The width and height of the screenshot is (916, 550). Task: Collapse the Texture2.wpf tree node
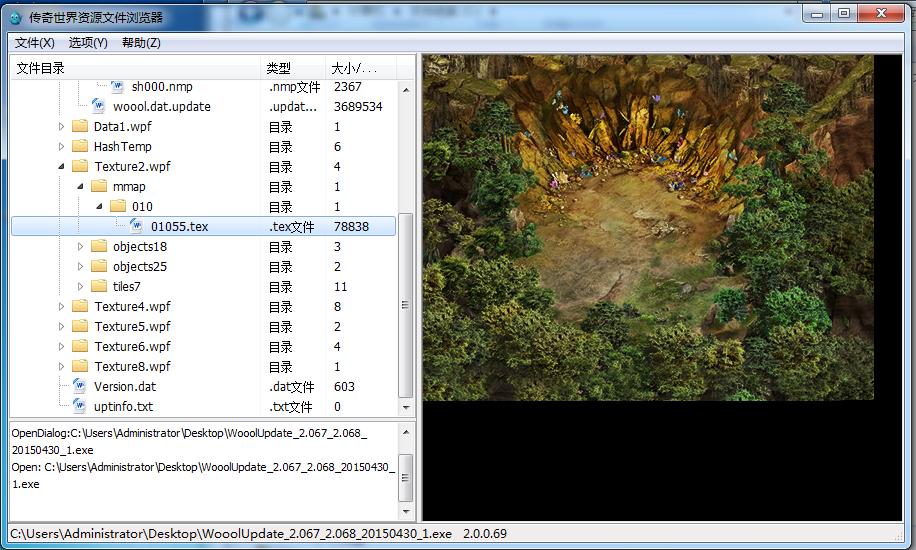coord(61,167)
